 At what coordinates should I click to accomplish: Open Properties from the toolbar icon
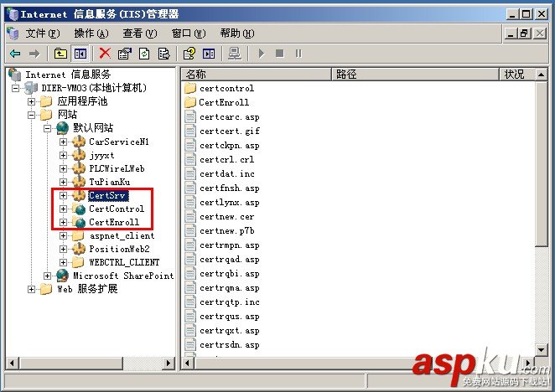(125, 54)
